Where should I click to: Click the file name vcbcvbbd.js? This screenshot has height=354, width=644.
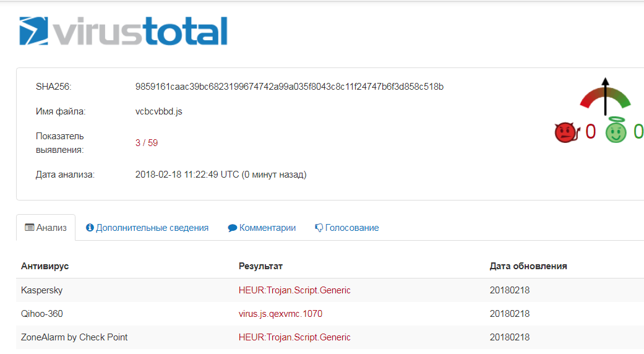coord(158,112)
